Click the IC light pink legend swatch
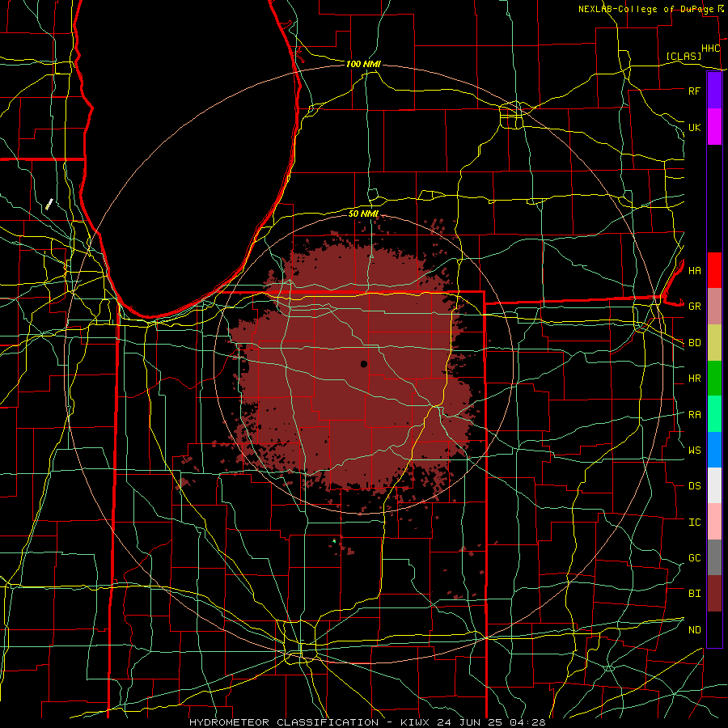728x728 pixels. coord(714,522)
